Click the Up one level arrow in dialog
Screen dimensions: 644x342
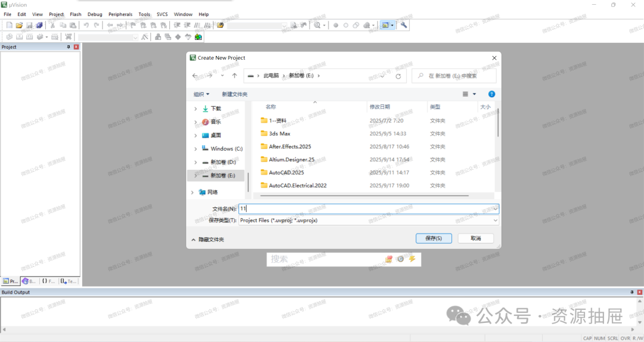point(234,76)
